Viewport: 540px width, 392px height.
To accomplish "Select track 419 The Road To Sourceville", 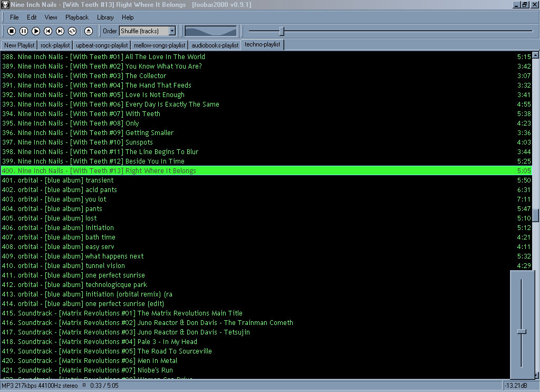I will (255, 351).
